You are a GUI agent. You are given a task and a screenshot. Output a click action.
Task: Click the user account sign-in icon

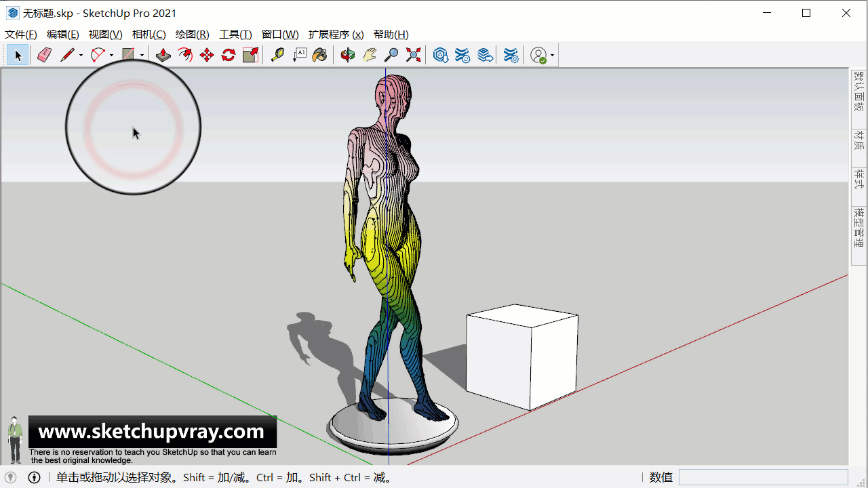coord(538,55)
